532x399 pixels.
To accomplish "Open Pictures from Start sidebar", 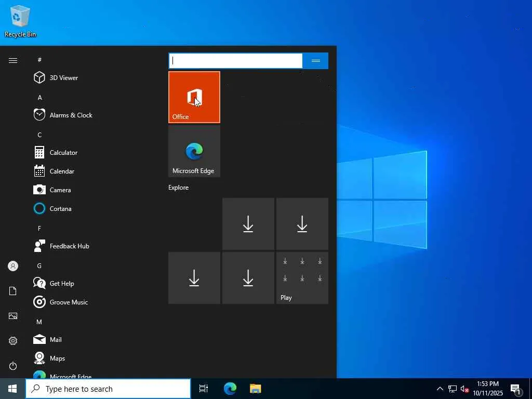I will tap(13, 316).
